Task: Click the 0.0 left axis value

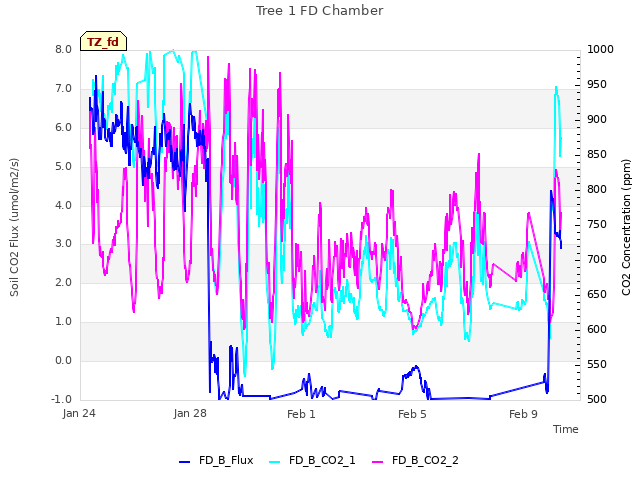Action: pos(64,360)
